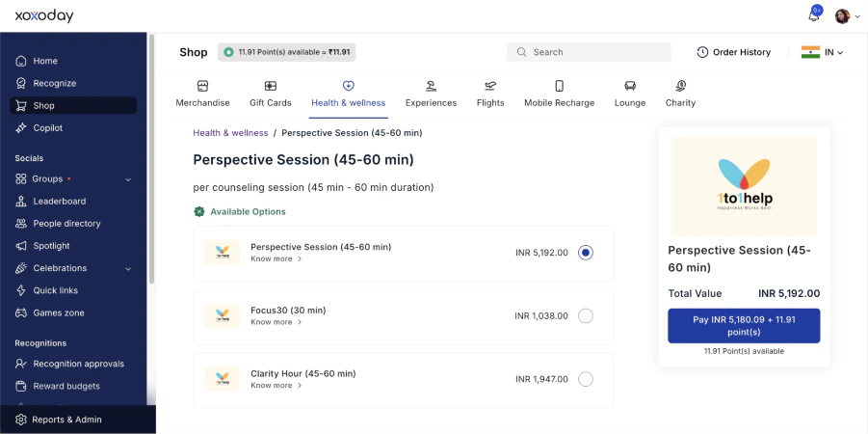Open the Leaderboard sidebar item
The height and width of the screenshot is (434, 868).
pos(73,202)
